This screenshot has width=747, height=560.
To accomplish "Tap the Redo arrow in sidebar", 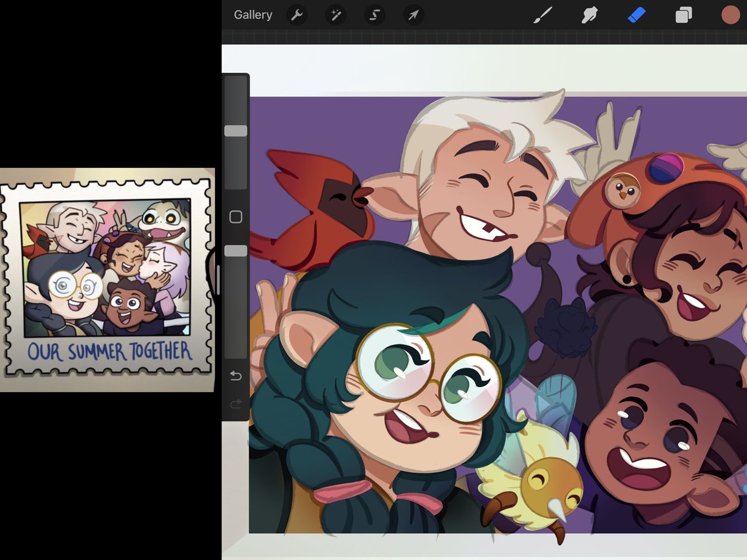I will (236, 404).
